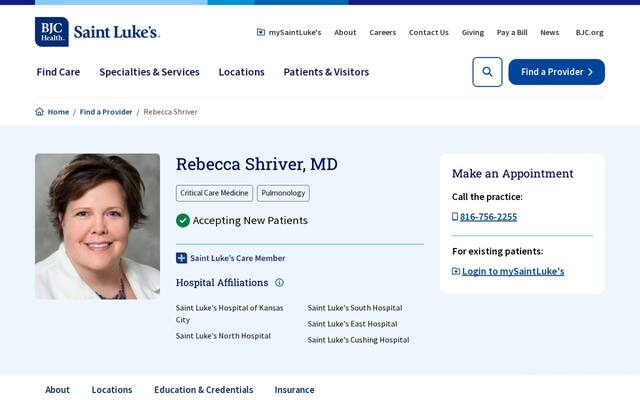Click the phone icon beside 816-756-2255
Image resolution: width=640 pixels, height=400 pixels.
click(455, 217)
